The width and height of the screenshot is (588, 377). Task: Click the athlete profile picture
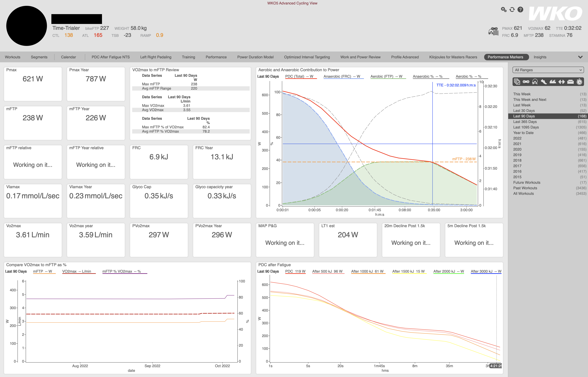click(x=26, y=26)
